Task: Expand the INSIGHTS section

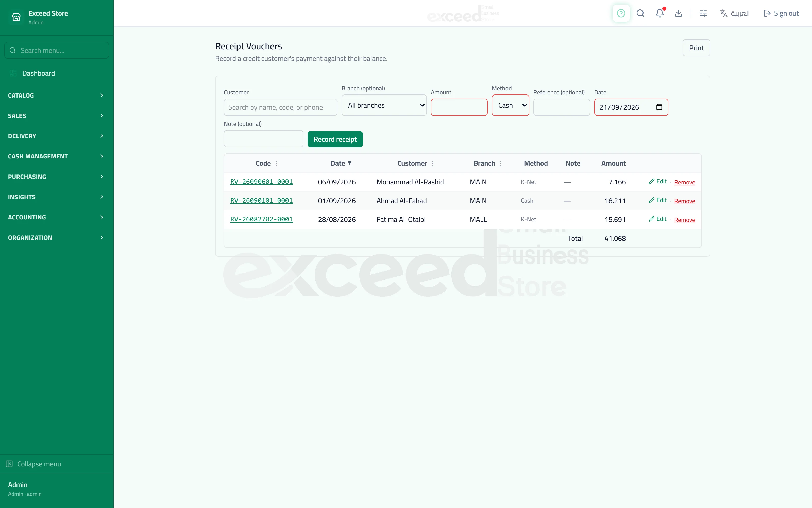Action: (x=57, y=197)
